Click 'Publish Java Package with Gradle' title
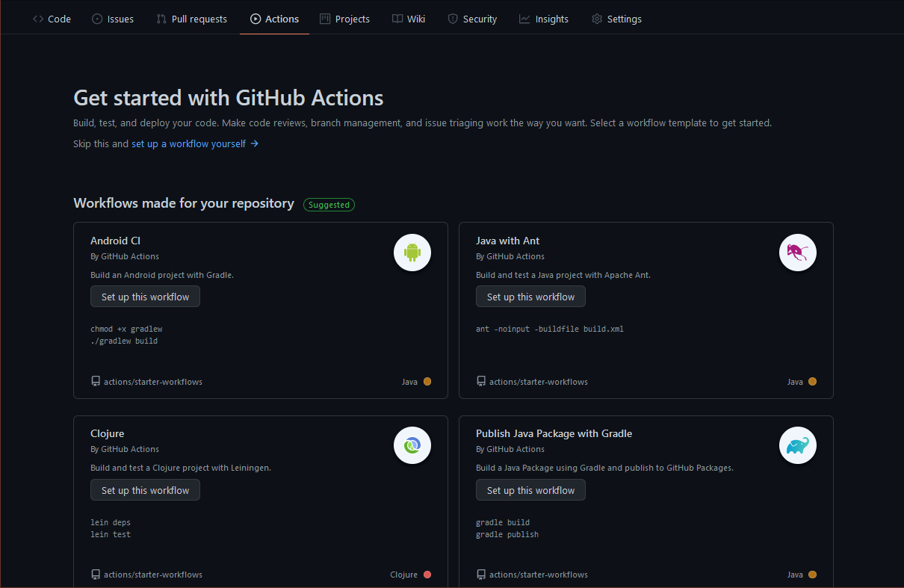Screen dimensions: 904x588 [554, 433]
